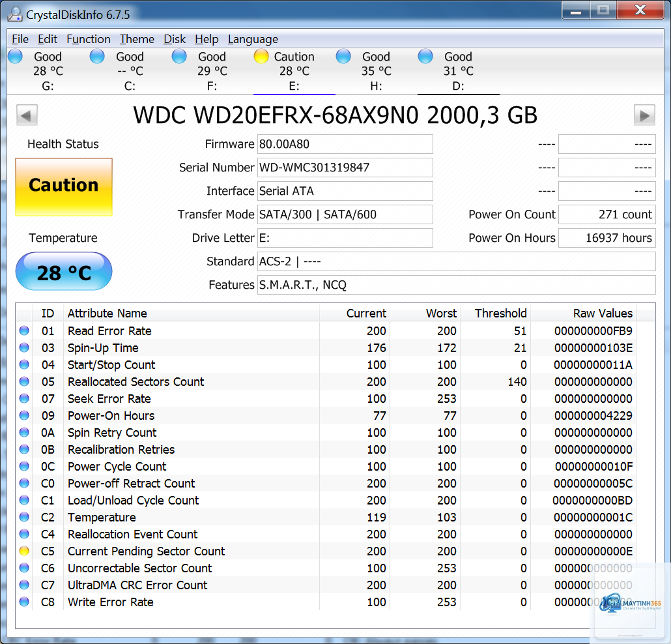
Task: Click status dot for Spin Retry Count
Action: pyautogui.click(x=24, y=432)
